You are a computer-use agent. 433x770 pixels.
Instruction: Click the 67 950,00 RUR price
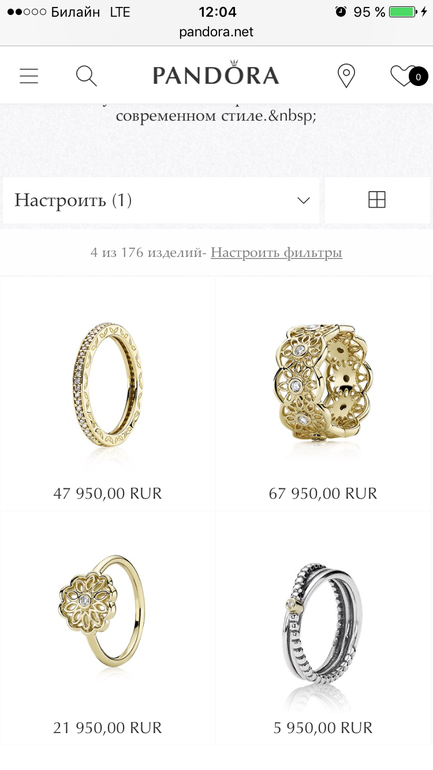pyautogui.click(x=323, y=493)
